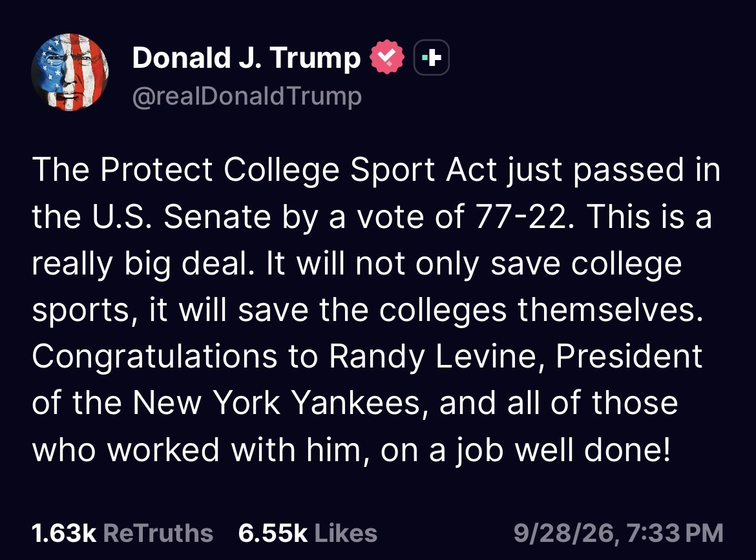Click the phrase Protect College Sport Act

pyautogui.click(x=299, y=170)
